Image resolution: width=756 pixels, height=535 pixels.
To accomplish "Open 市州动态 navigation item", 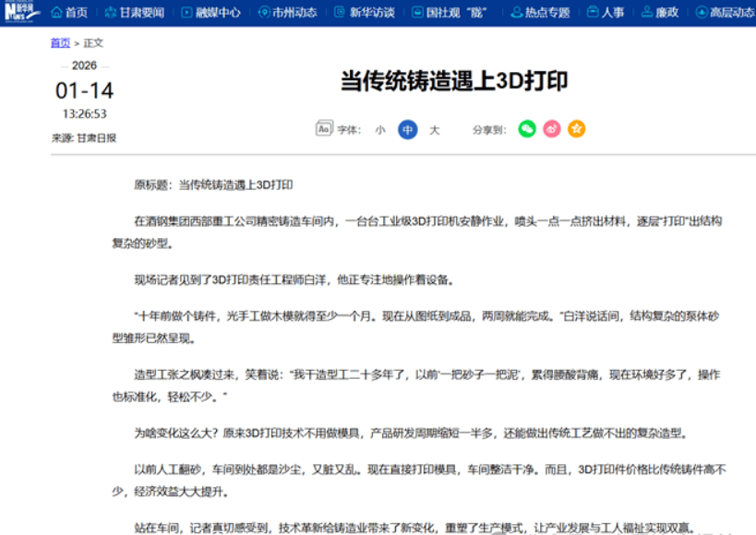I will click(288, 13).
